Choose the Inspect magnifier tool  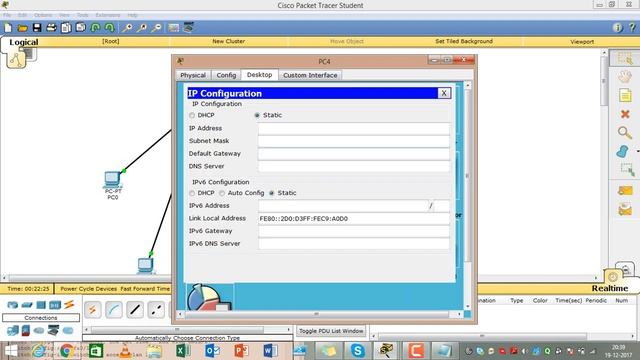point(624,133)
